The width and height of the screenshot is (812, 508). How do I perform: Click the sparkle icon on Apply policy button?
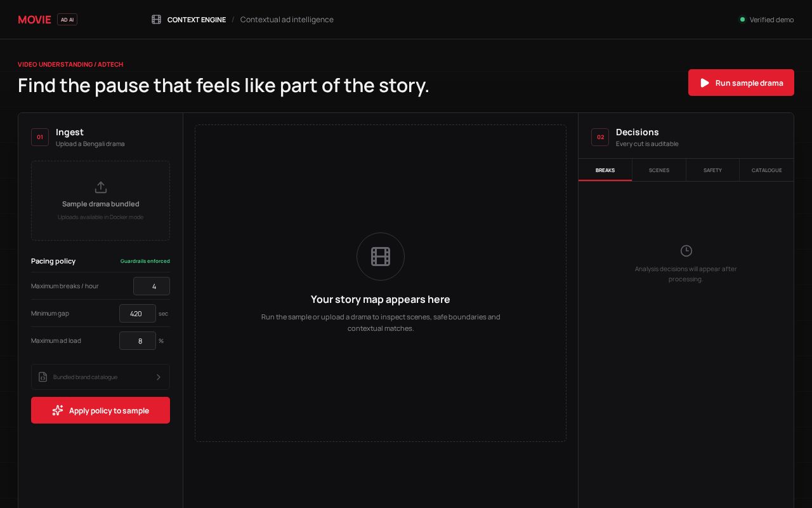[x=58, y=410]
